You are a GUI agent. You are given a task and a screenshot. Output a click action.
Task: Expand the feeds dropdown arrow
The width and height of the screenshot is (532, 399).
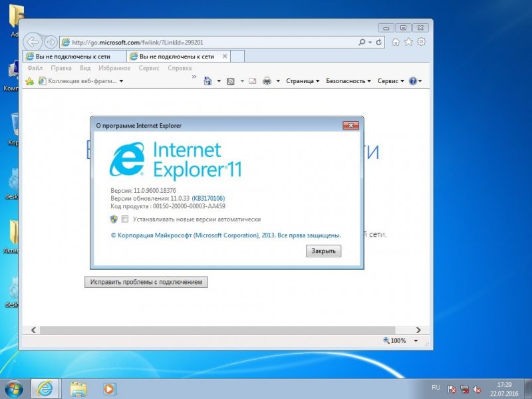click(242, 81)
